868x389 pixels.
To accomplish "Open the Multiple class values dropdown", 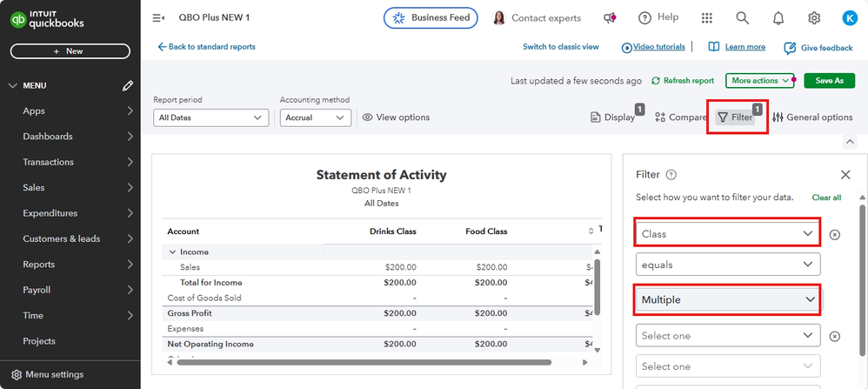I will click(727, 299).
